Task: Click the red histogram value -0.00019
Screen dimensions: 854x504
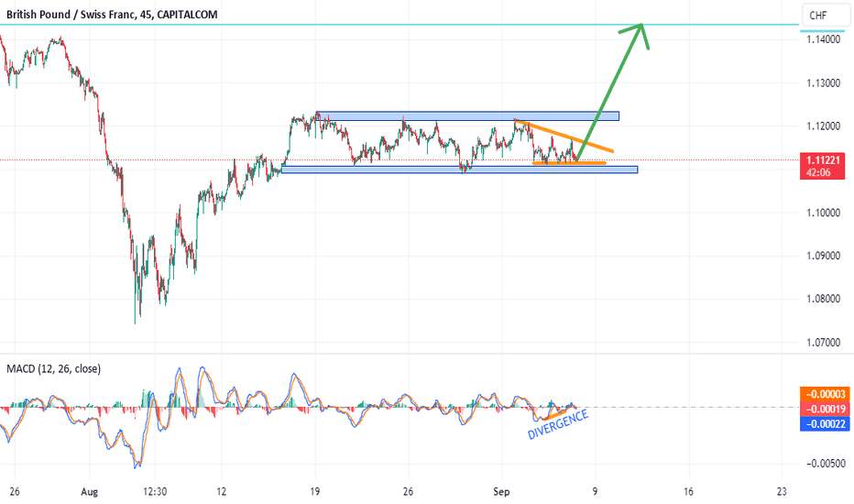Action: [825, 410]
